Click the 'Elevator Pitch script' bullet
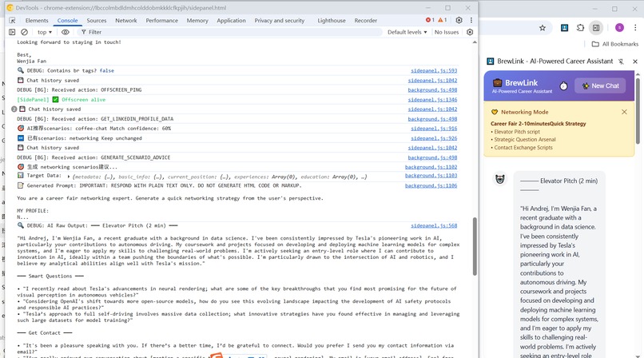The width and height of the screenshot is (644, 358). coord(515,132)
